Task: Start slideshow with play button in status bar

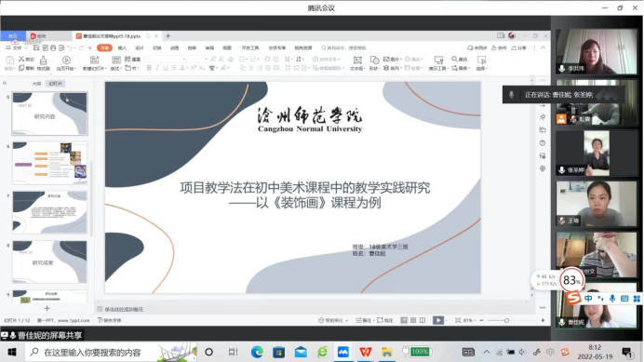Action: (x=437, y=320)
